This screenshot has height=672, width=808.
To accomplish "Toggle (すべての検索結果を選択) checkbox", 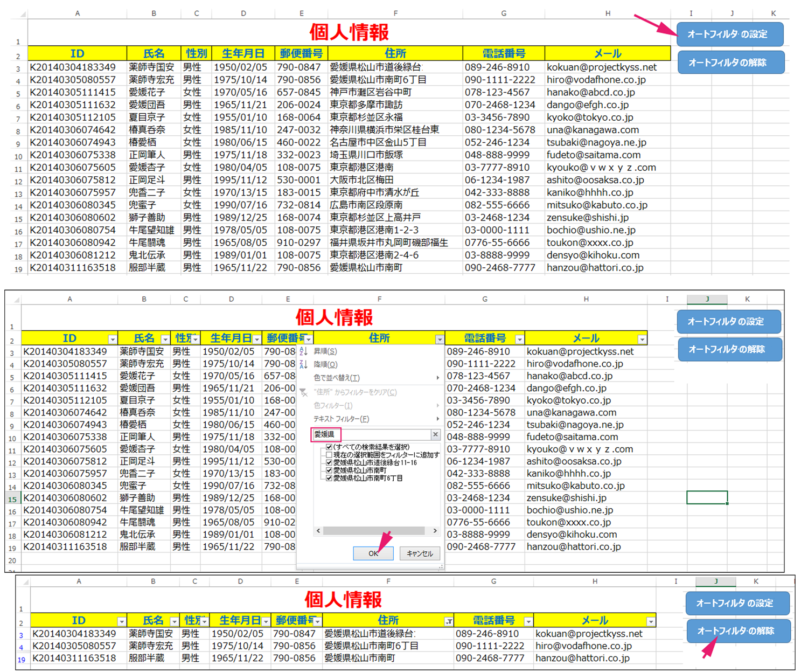I will tap(329, 447).
